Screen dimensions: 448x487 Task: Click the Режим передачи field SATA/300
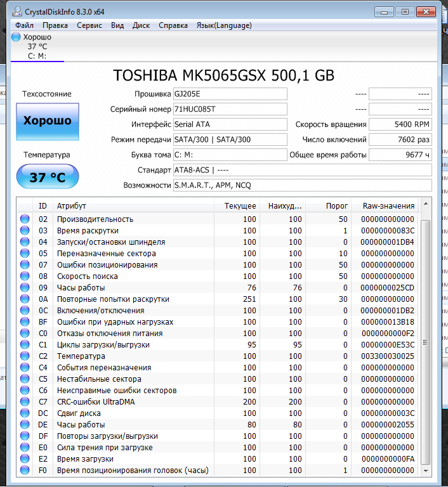pyautogui.click(x=230, y=140)
